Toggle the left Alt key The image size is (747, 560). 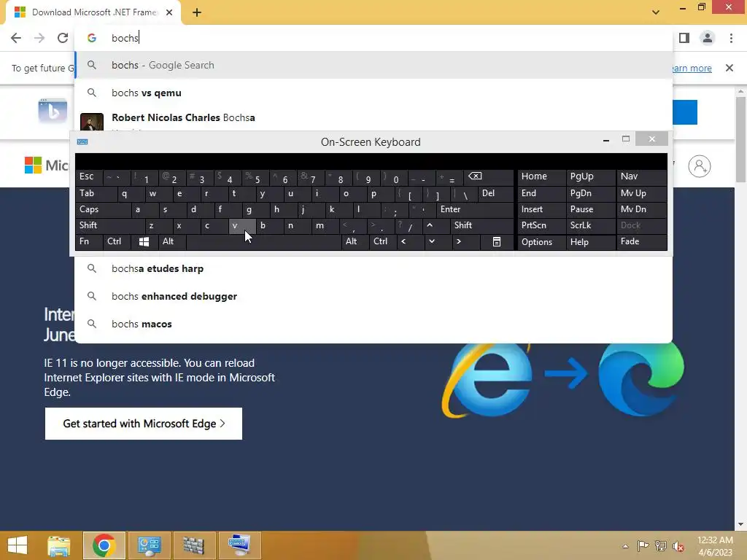171,241
